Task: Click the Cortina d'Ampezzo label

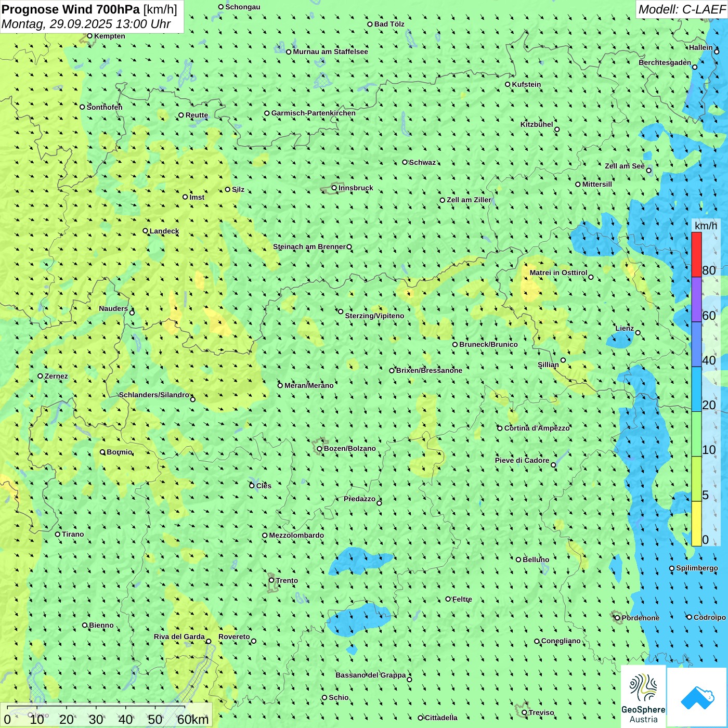Action: (537, 428)
